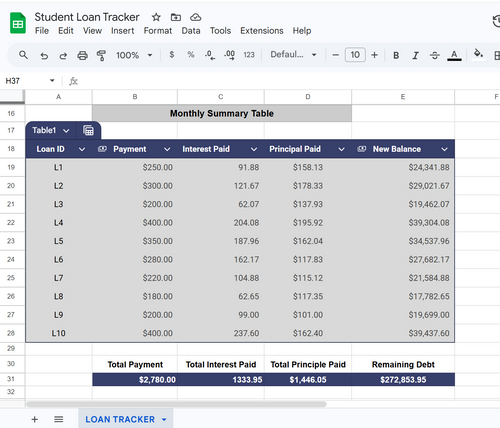Click the currency type icon beside New Balance
Screen dimensions: 500x428
coord(362,149)
